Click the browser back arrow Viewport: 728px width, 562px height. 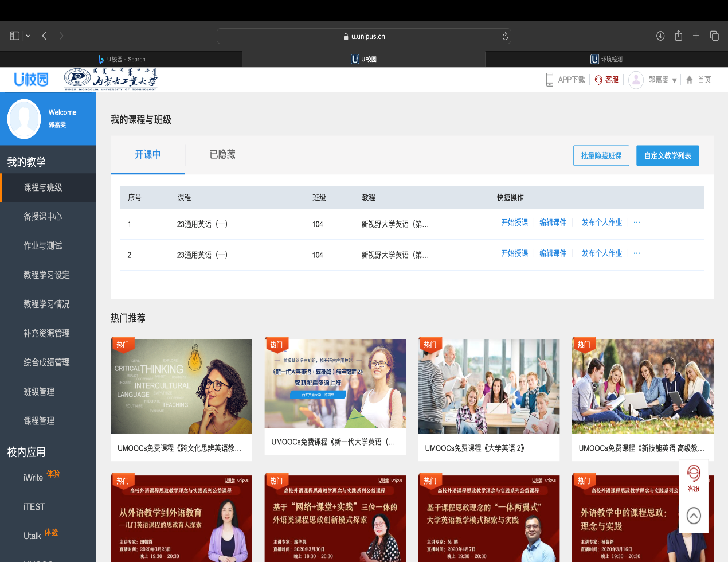coord(44,36)
